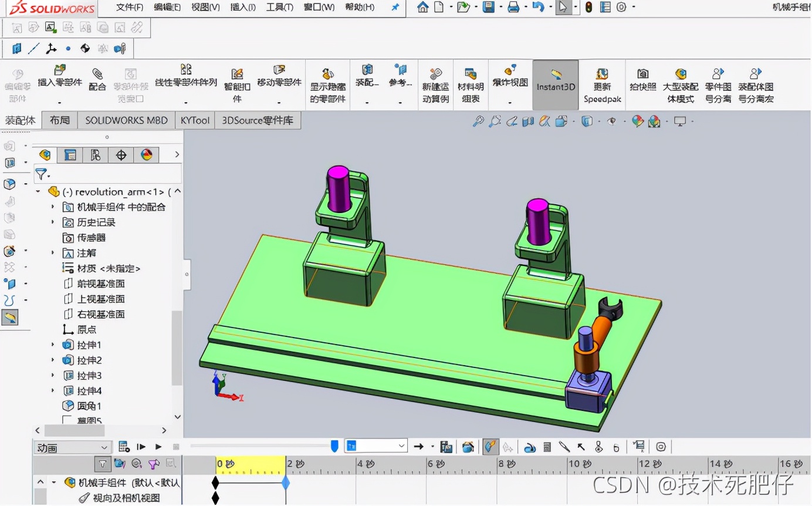The height and width of the screenshot is (506, 812).
Task: Collapse the revolution_arm<1> tree node
Action: [39, 191]
